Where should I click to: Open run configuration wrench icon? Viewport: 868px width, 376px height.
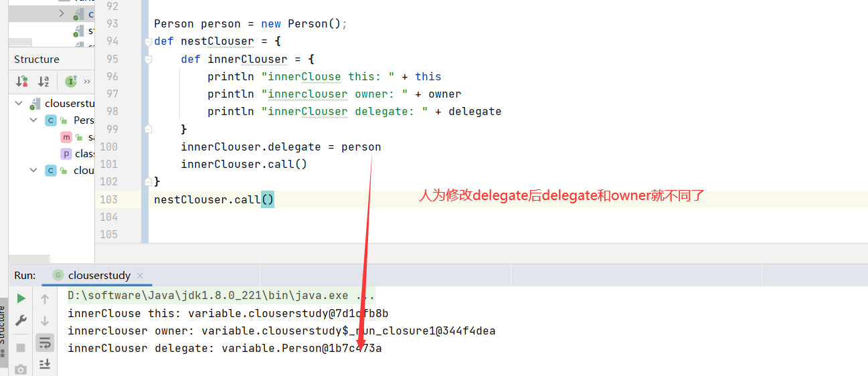pos(21,320)
